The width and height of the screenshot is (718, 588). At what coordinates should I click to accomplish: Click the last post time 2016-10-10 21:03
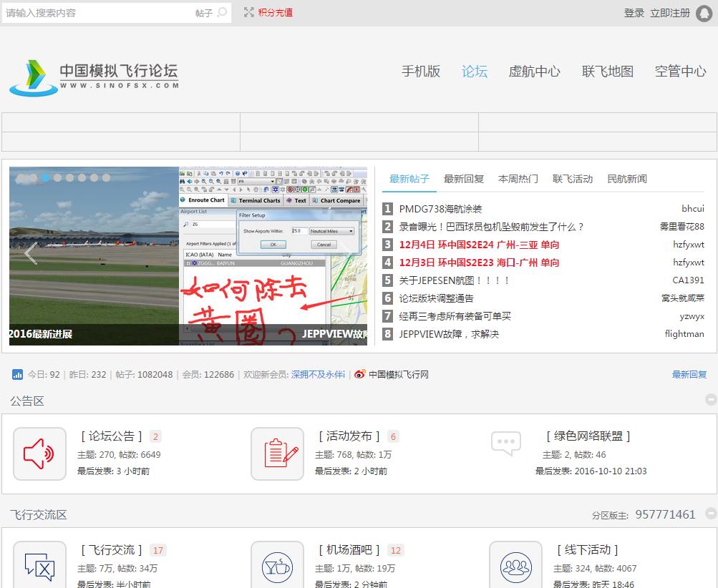pyautogui.click(x=611, y=471)
